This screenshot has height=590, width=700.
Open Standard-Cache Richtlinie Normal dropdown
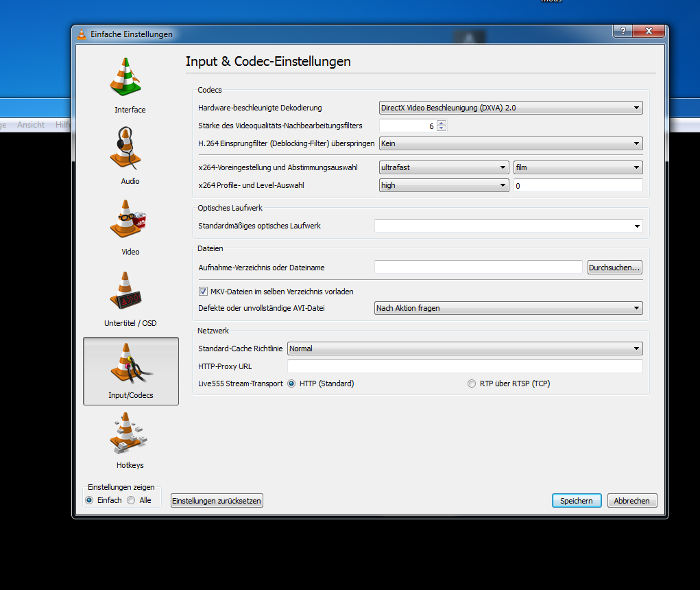tap(465, 349)
